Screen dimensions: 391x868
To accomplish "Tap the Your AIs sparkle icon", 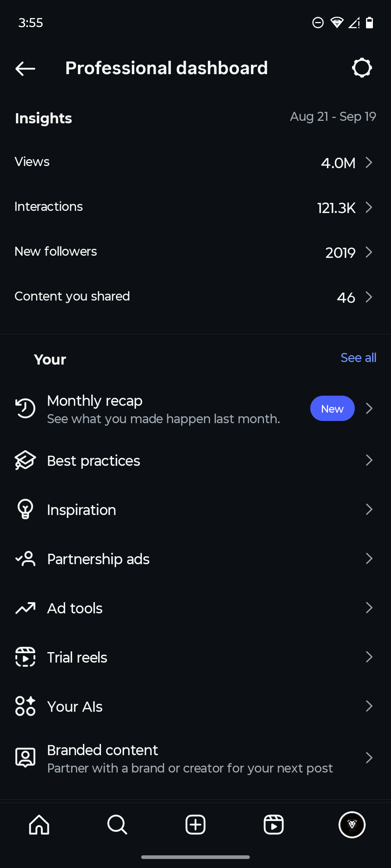I will tap(25, 706).
